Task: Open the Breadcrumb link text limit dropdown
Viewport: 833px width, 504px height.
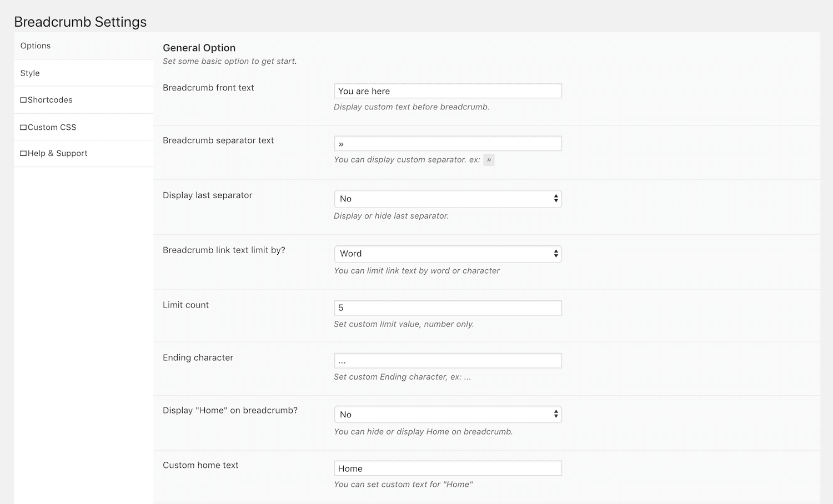Action: click(x=447, y=254)
